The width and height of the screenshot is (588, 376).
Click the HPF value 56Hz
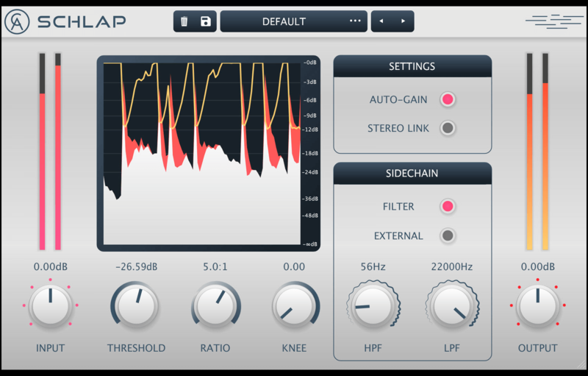373,267
